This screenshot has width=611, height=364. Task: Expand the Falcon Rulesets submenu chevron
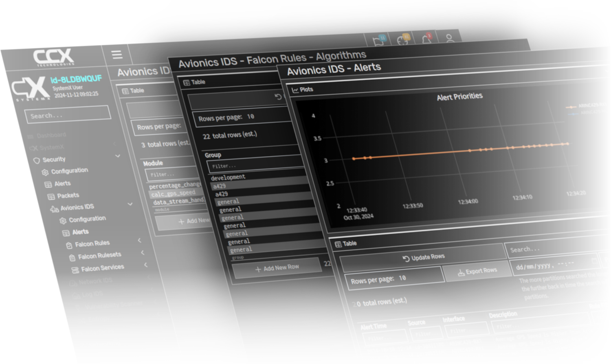click(143, 252)
